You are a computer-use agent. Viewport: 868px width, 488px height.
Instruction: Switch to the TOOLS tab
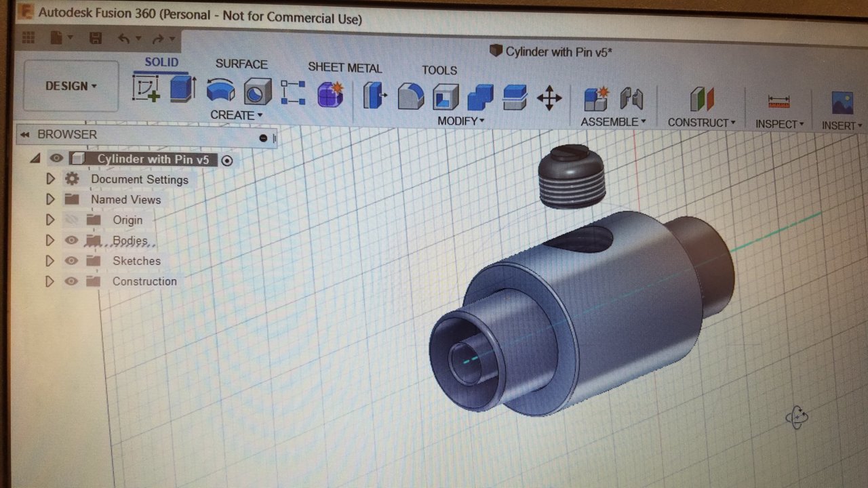439,70
